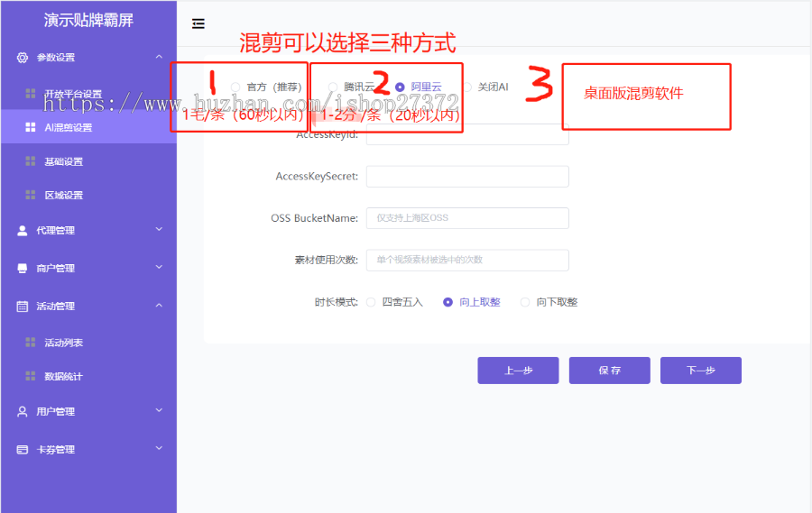812x513 pixels.
Task: Click the 素材使用次数 label text
Action: [327, 260]
